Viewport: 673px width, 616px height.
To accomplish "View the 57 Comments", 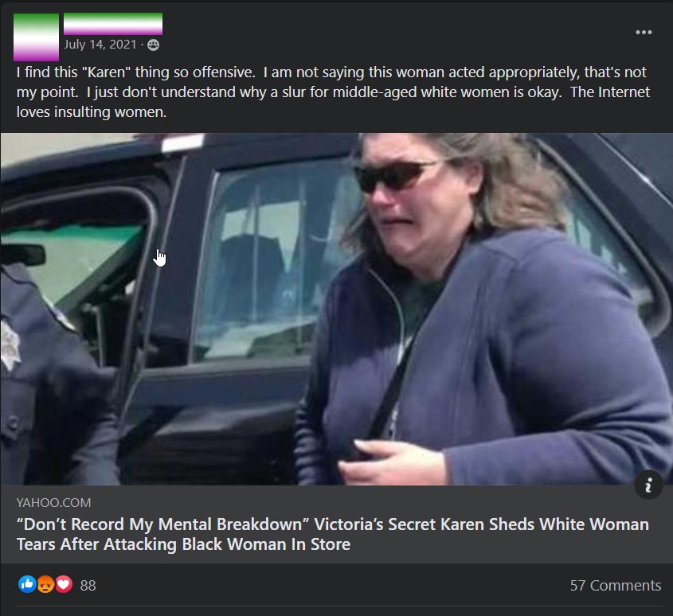I will 615,585.
